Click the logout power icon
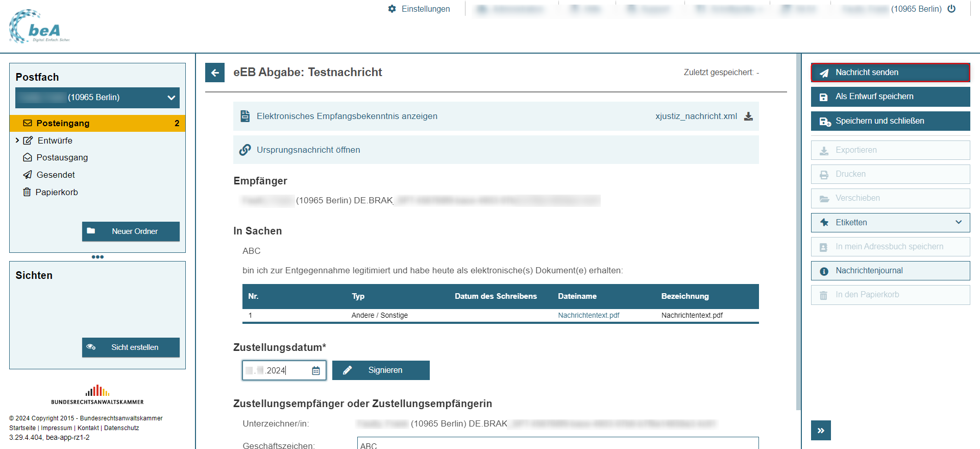980x449 pixels. 951,9
